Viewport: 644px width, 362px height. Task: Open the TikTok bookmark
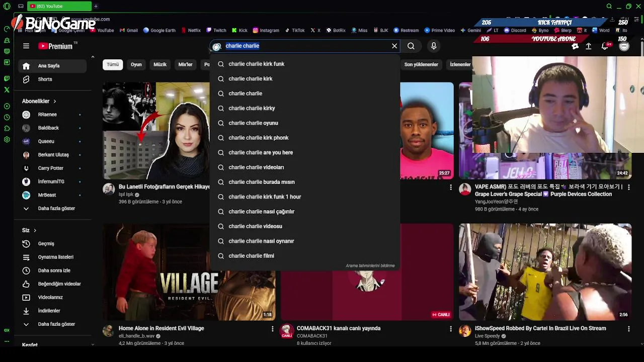pos(295,30)
